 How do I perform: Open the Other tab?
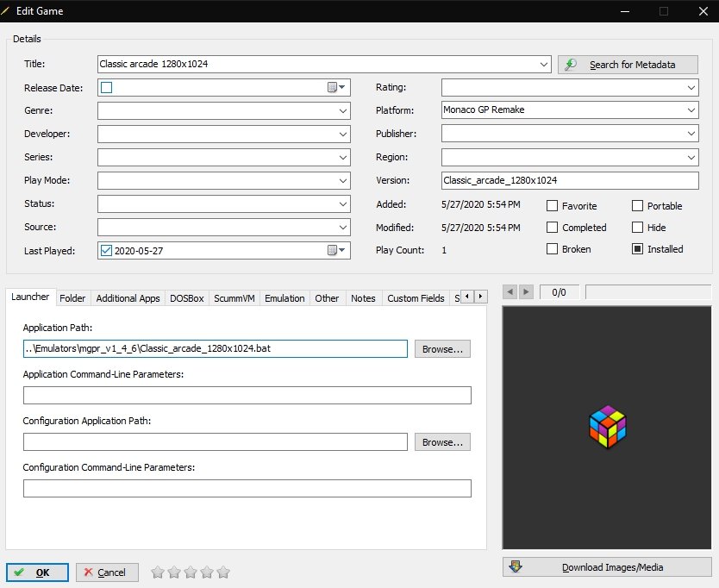tap(327, 298)
